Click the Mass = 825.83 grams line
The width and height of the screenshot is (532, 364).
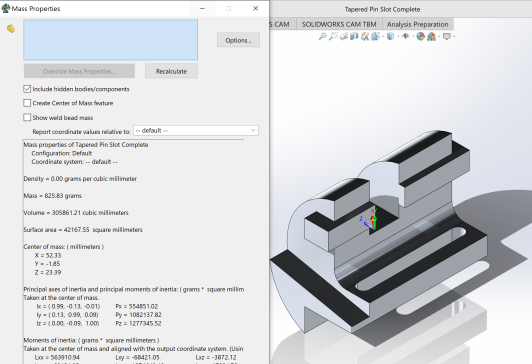[x=53, y=196]
